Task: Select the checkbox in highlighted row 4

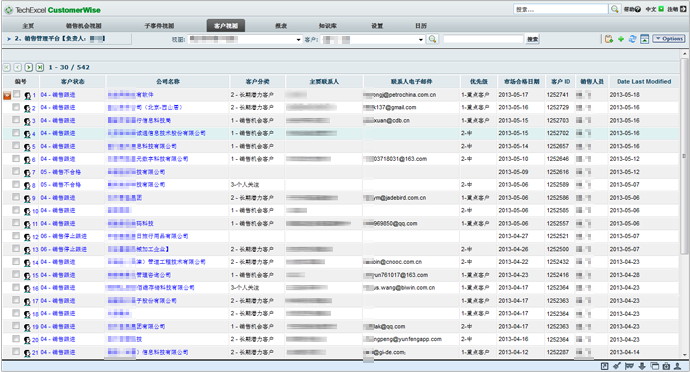Action: tap(16, 133)
